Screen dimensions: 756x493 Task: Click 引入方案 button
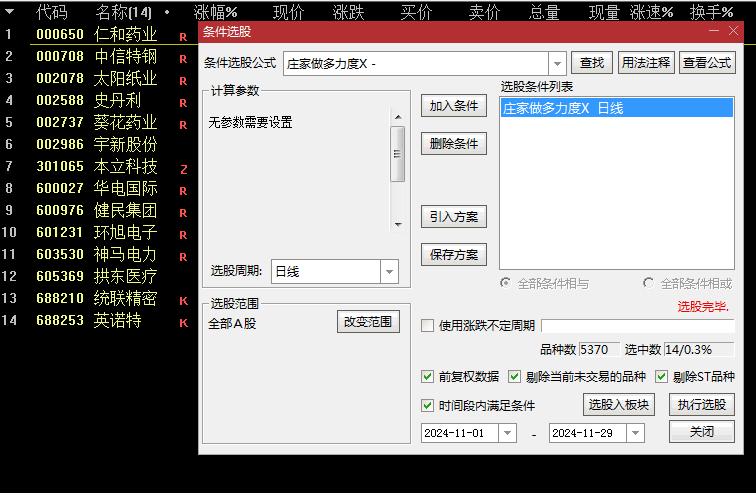tap(454, 217)
